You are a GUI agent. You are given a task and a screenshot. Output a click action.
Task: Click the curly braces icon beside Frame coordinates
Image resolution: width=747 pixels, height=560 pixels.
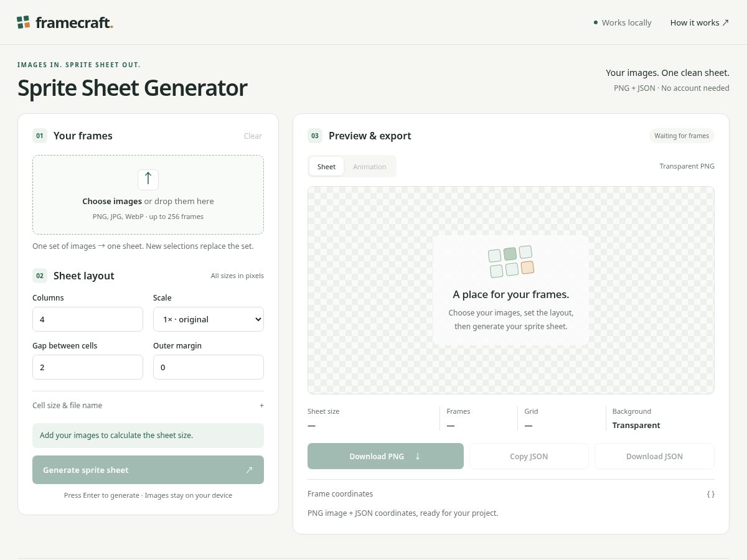pyautogui.click(x=710, y=494)
